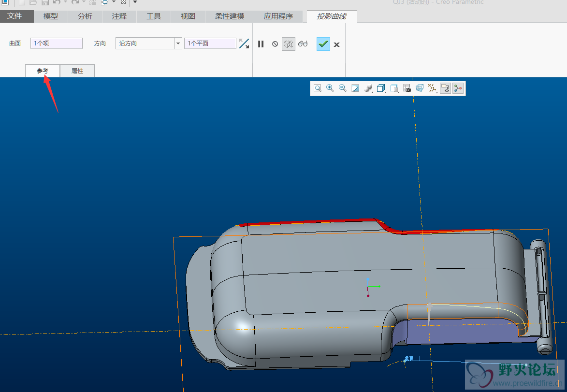The height and width of the screenshot is (392, 567).
Task: Open the saved orientations cube icon
Action: click(x=381, y=88)
